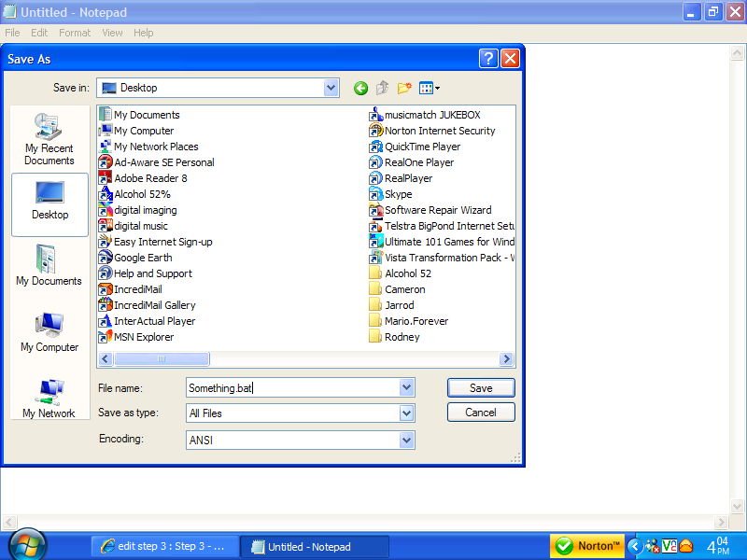
Task: Select IncrediMail Gallery shortcut
Action: coord(147,305)
